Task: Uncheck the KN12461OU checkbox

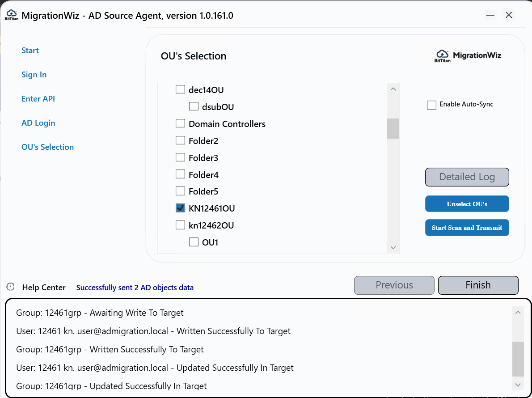Action: (180, 208)
